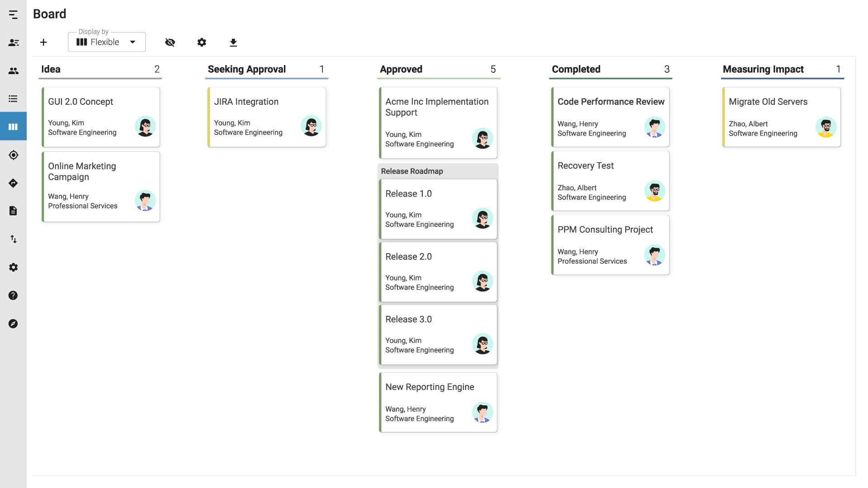Click Albert Zhao's avatar on Recovery Test
868x488 pixels.
coord(654,191)
